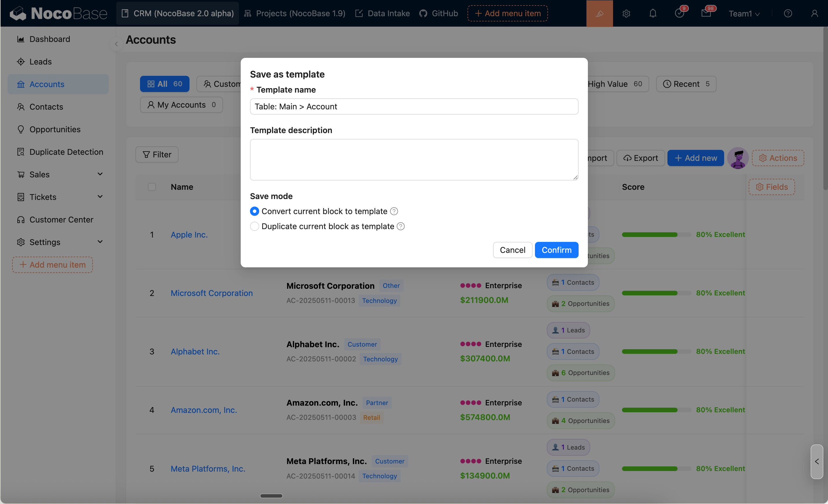Open the notifications bell icon
This screenshot has height=504, width=828.
[x=653, y=13]
